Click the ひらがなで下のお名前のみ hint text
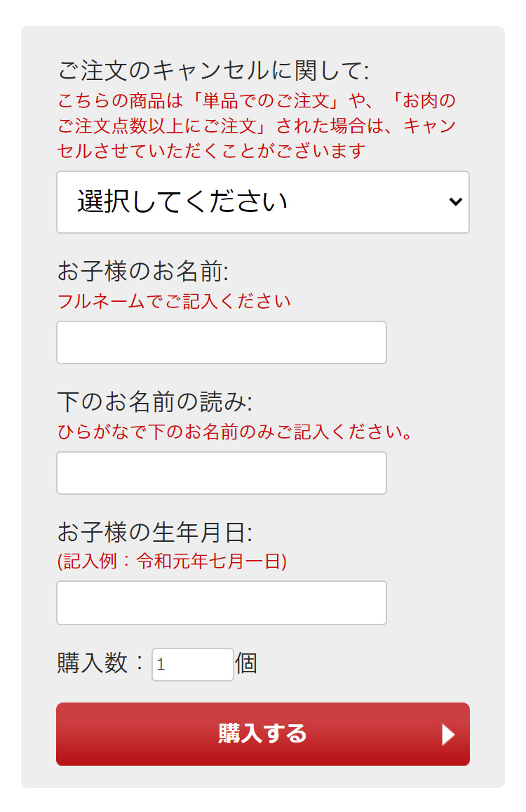The image size is (526, 812). click(x=234, y=432)
